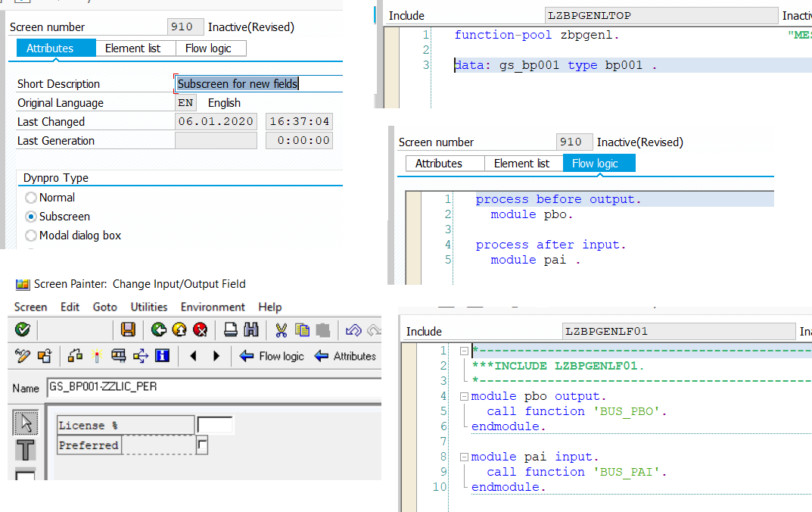Viewport: 812px width, 512px height.
Task: Activate the screen with the magic wand icon
Action: click(96, 355)
